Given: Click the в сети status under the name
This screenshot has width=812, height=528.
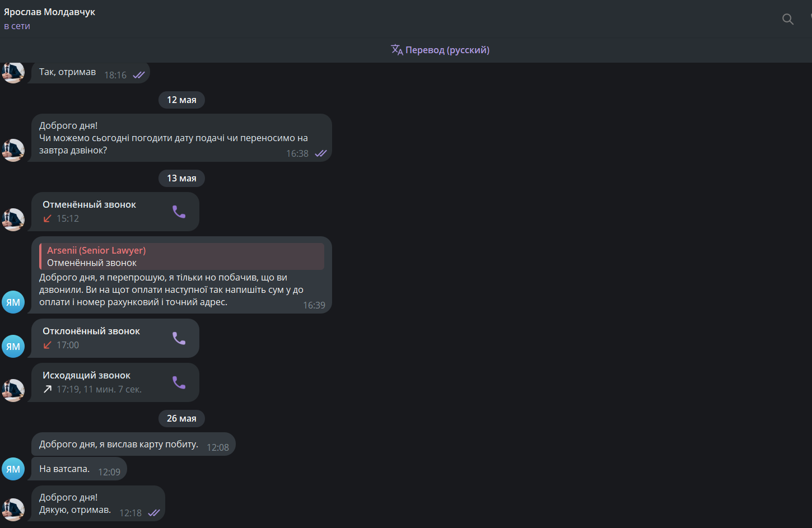Looking at the screenshot, I should click(x=17, y=26).
